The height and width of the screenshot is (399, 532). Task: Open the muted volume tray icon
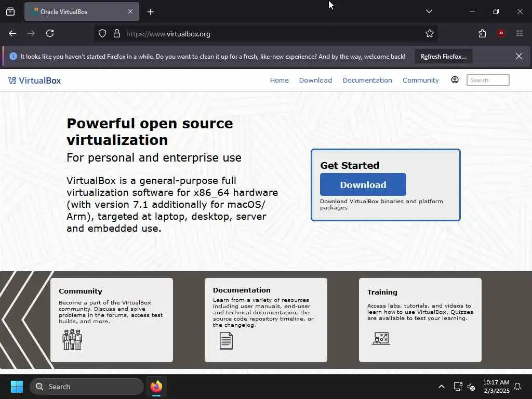pos(471,387)
